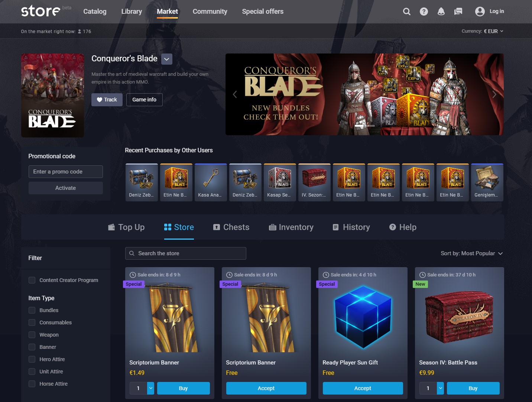The height and width of the screenshot is (402, 532).
Task: Open the Etin Ne B... item after Deniz Zeb...
Action: click(x=176, y=182)
